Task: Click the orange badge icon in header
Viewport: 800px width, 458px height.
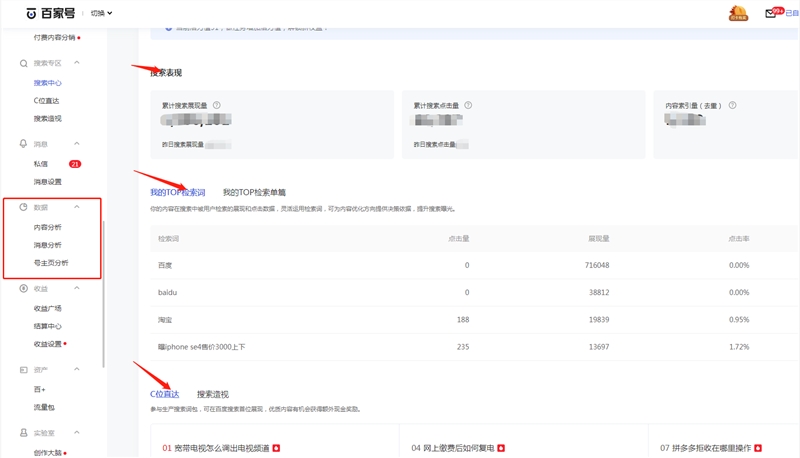Action: (738, 13)
